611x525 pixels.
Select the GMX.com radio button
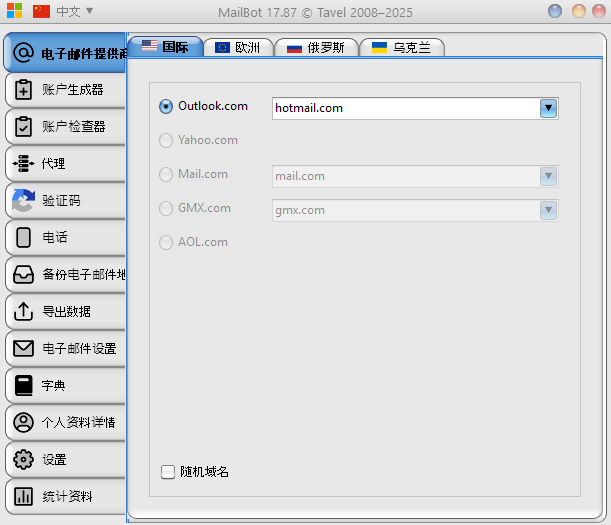(x=166, y=208)
